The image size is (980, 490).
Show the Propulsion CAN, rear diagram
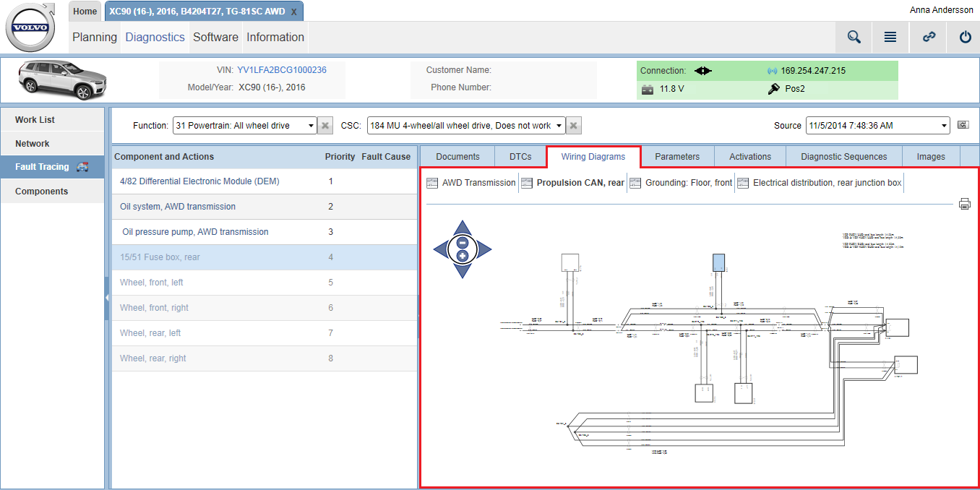580,183
